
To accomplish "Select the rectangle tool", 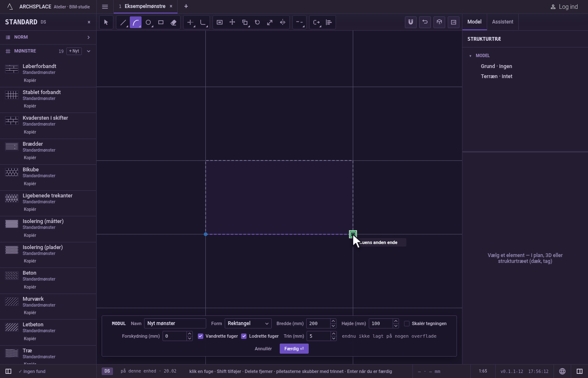I will tap(161, 22).
